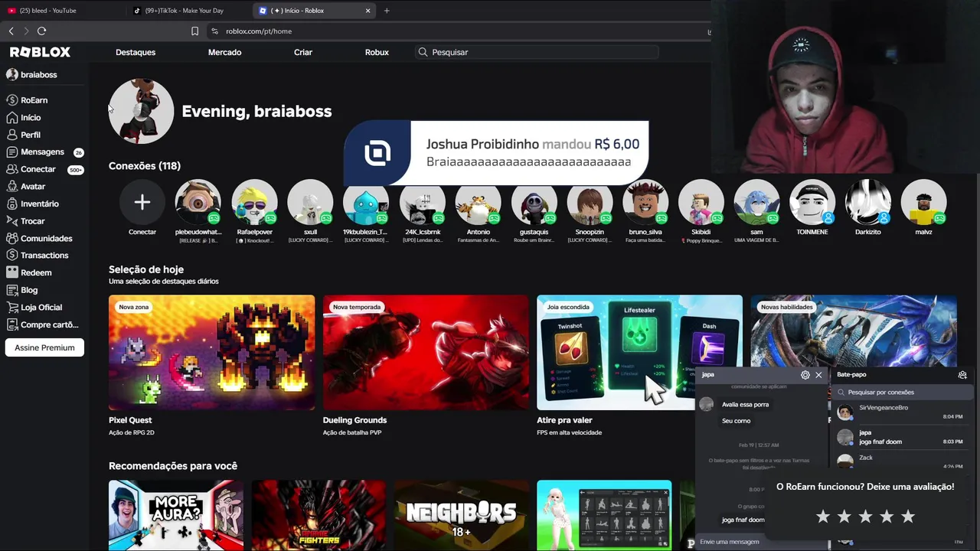Open the MORE AURA? game thumbnail
The width and height of the screenshot is (980, 551).
coord(175,516)
